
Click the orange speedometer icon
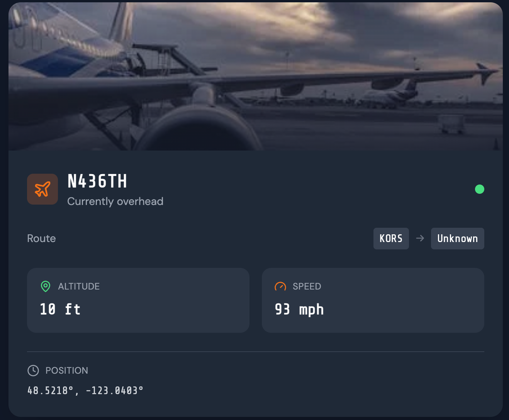tap(280, 286)
